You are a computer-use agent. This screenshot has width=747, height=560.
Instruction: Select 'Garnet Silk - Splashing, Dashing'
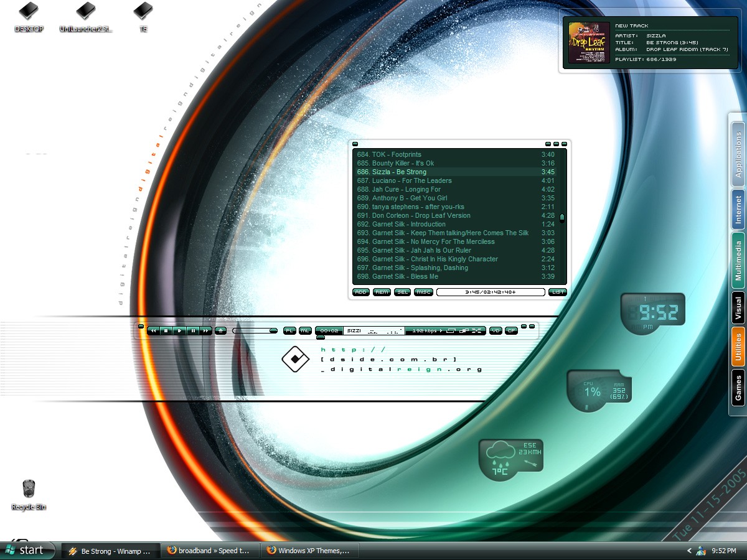[x=456, y=268]
